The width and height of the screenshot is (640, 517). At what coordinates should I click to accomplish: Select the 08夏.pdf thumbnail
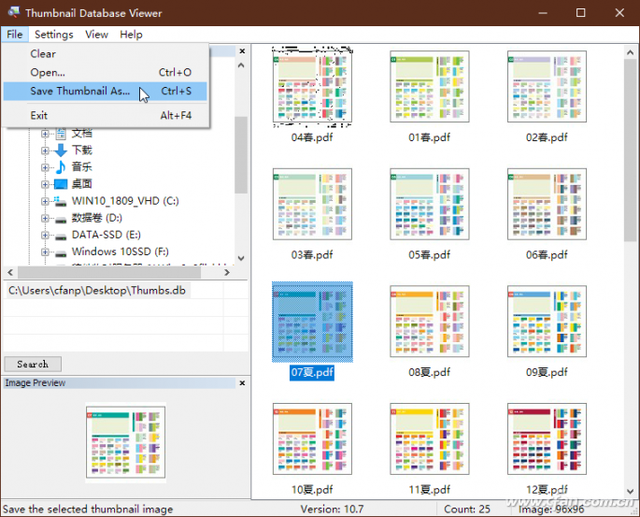click(429, 321)
